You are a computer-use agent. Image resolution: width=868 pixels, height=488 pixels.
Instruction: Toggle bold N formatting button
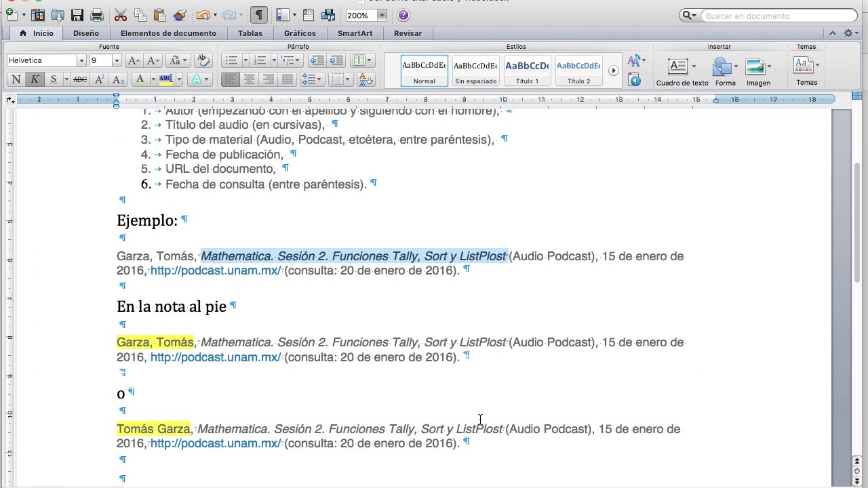16,79
